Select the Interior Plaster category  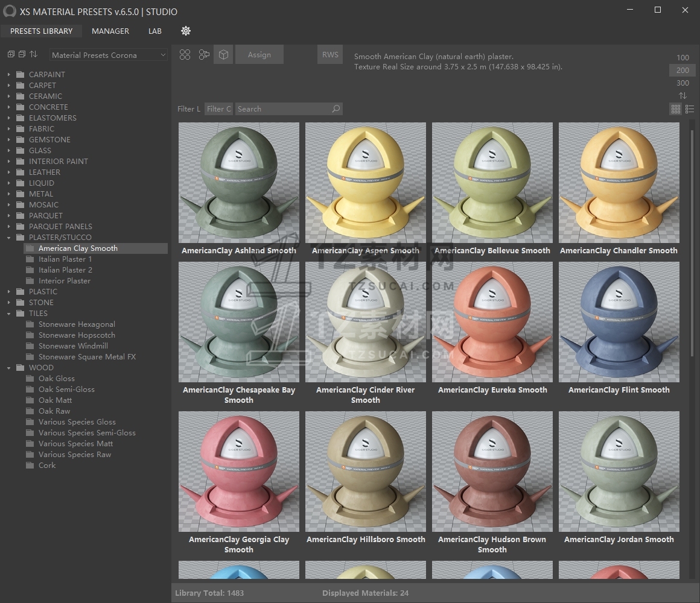pyautogui.click(x=65, y=280)
